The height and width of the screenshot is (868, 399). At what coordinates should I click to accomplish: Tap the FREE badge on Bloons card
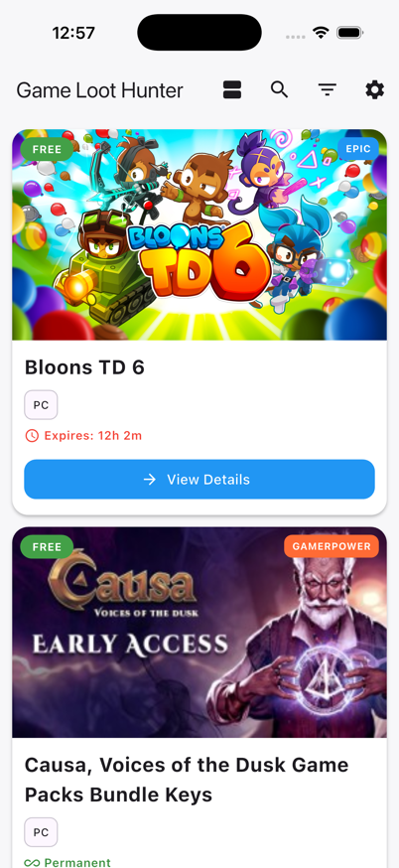(x=47, y=149)
